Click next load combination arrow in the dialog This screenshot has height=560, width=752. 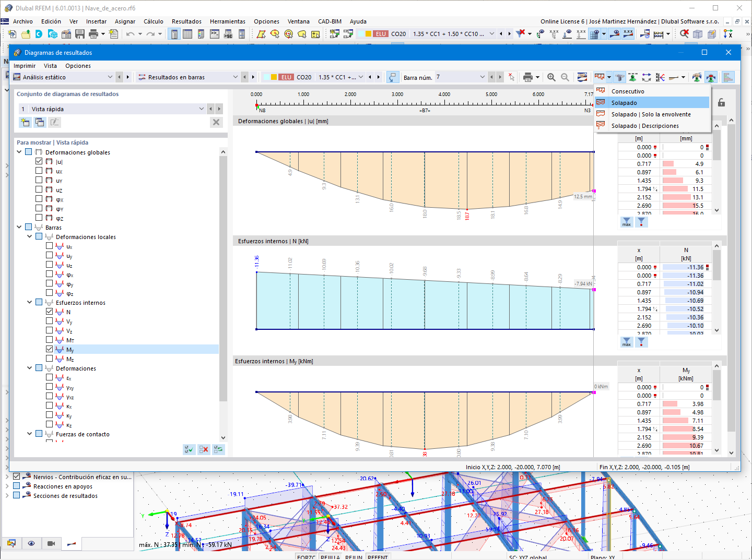[x=379, y=77]
